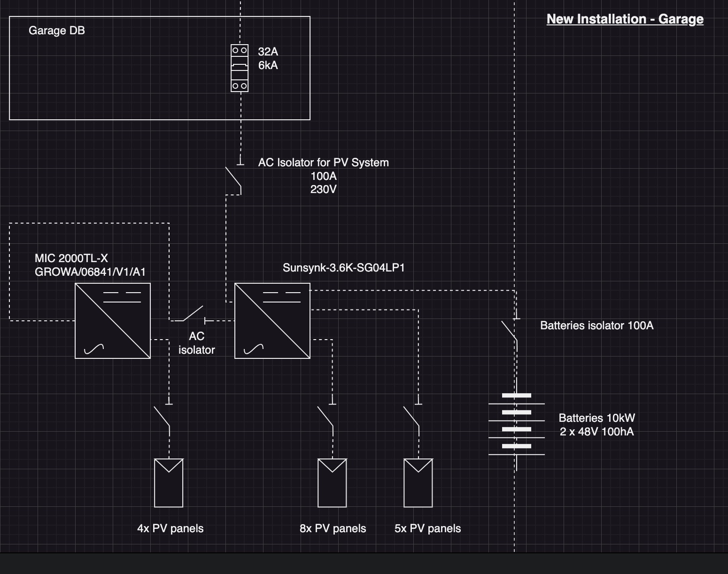Click the AC isolator switch between the inverters
The height and width of the screenshot is (574, 728).
tap(193, 314)
